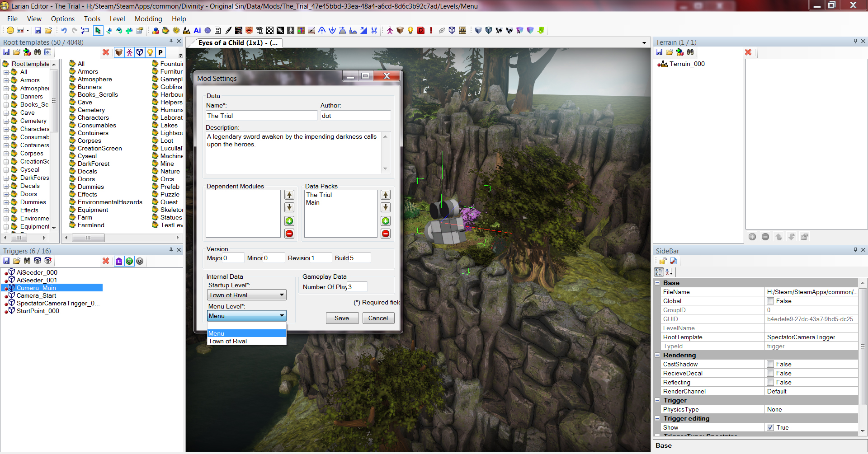Open the Startup Level dropdown
868x454 pixels.
click(x=247, y=295)
